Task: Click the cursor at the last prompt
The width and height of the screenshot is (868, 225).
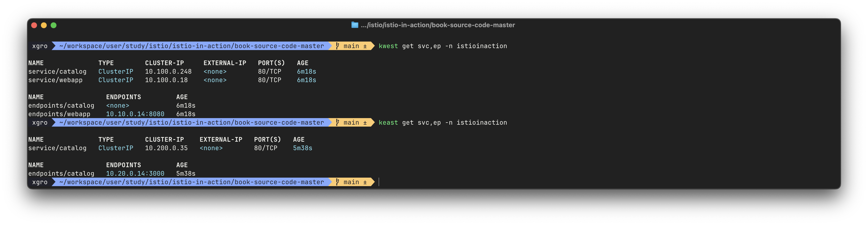Action: coord(379,182)
